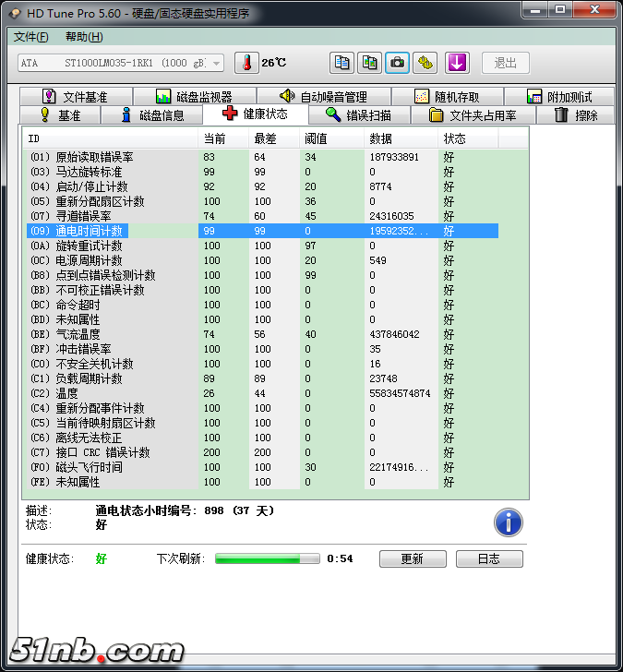
Task: Open the 磁盘监视器 tab
Action: click(x=194, y=97)
